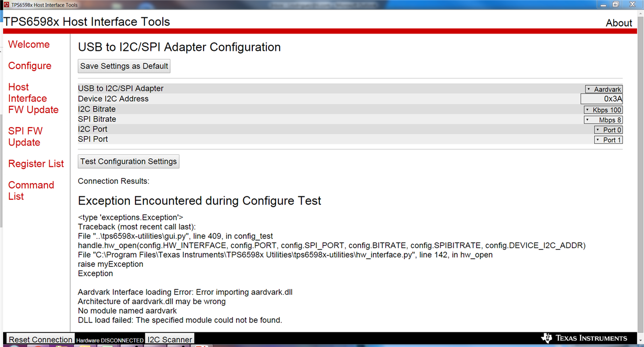Open the Aardvark adapter dropdown
644x347 pixels.
(604, 89)
